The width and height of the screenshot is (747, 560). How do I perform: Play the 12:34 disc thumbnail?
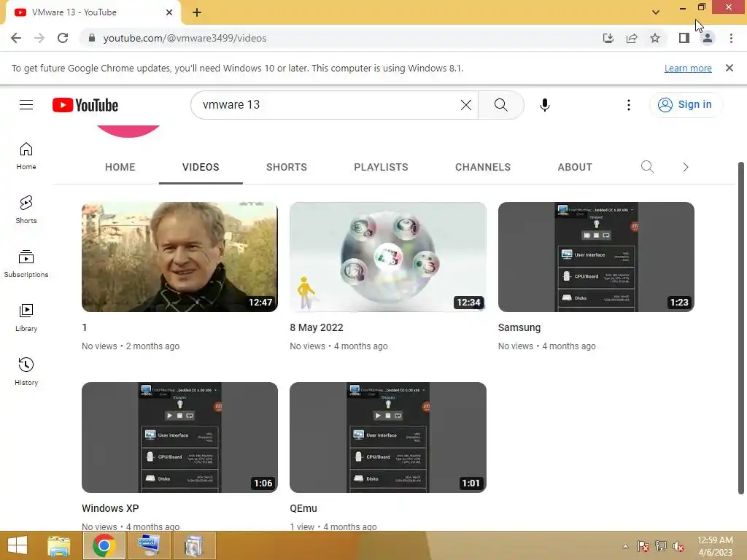(388, 257)
